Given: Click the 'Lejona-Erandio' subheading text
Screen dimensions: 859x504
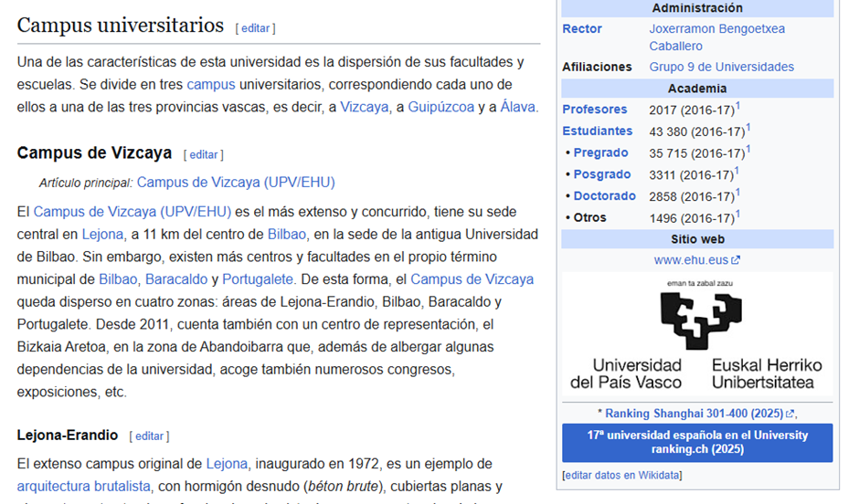Looking at the screenshot, I should [x=68, y=435].
